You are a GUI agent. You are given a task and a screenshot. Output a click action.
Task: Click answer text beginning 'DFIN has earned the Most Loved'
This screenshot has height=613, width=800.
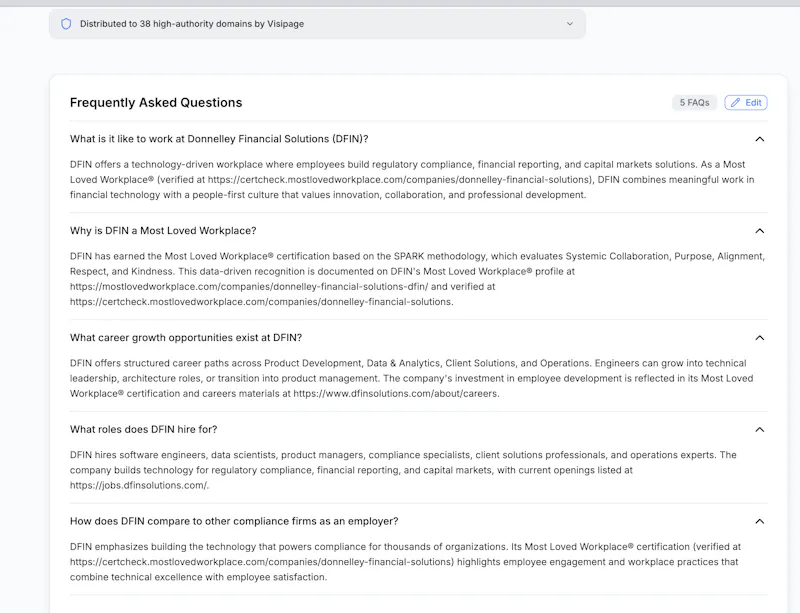click(x=417, y=279)
